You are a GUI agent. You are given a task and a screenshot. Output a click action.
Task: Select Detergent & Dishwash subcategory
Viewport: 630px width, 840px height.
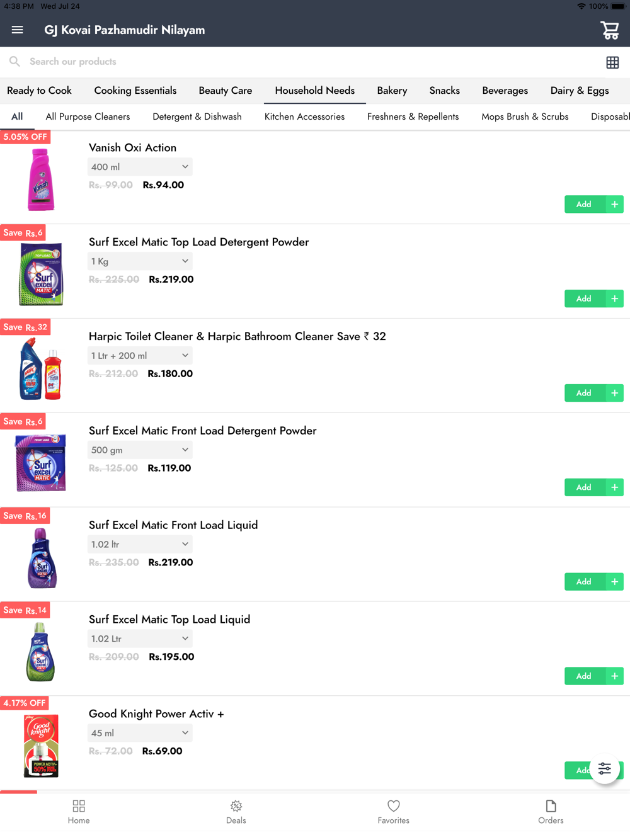197,116
